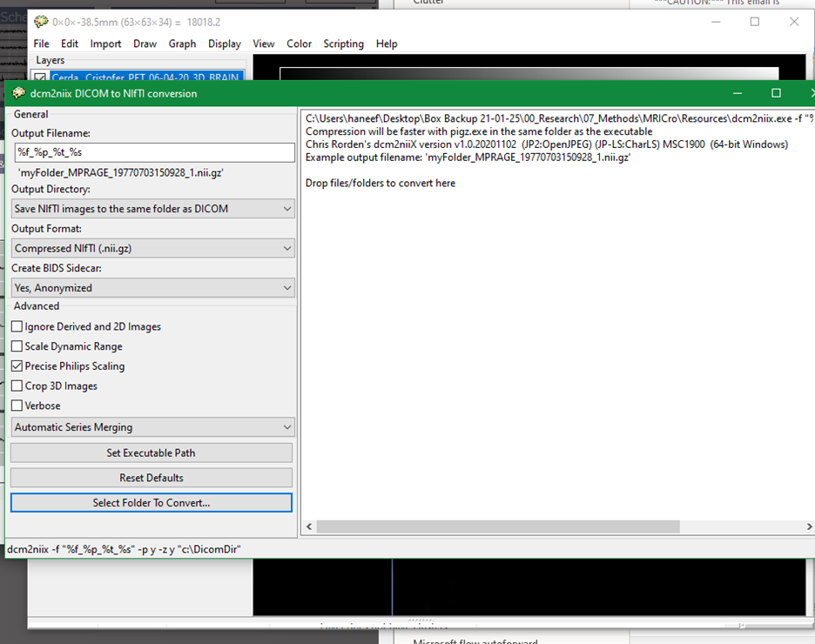
Task: Click the left scroll arrow of output log
Action: (309, 527)
